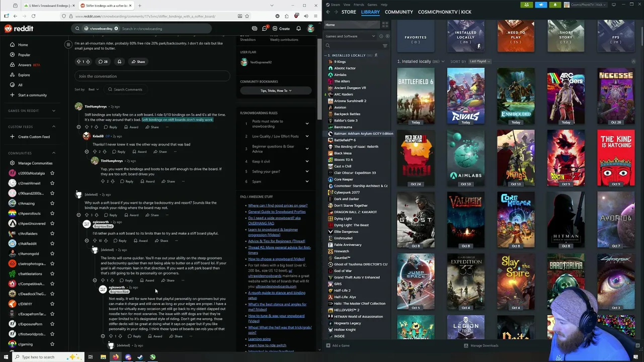Favorite r/2000sNostalgia with star
The image size is (644, 362).
coord(52,173)
